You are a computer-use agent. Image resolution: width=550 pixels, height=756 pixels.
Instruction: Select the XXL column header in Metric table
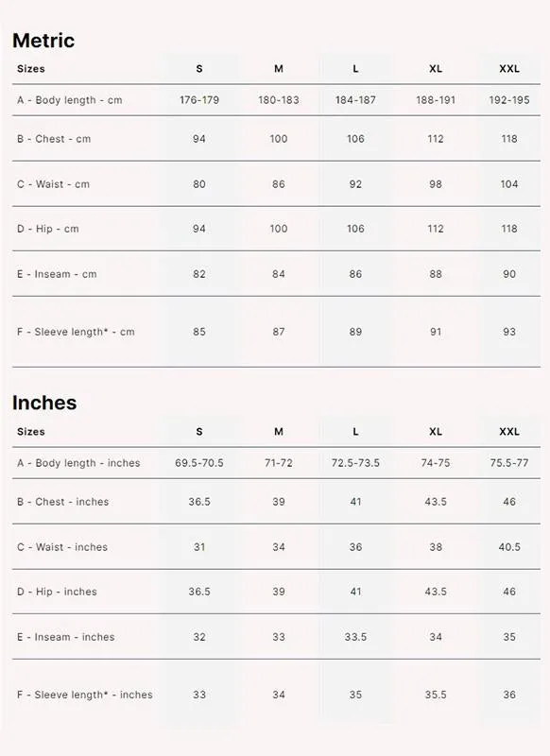[x=509, y=69]
